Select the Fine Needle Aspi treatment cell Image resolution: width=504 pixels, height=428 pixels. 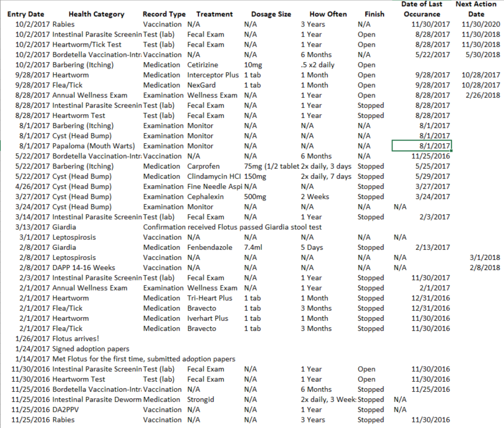(215, 186)
